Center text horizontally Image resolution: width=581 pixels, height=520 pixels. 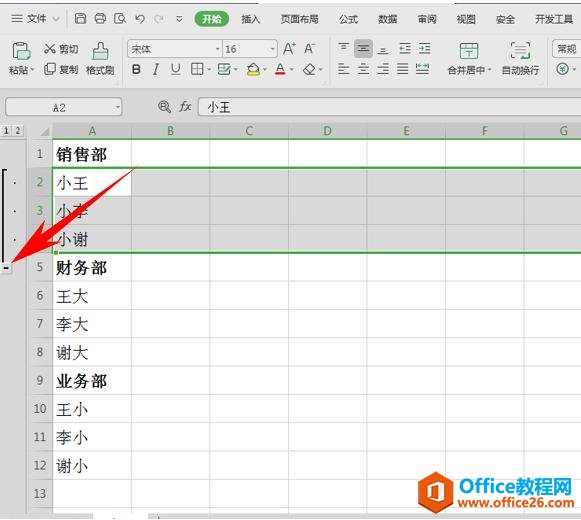363,69
